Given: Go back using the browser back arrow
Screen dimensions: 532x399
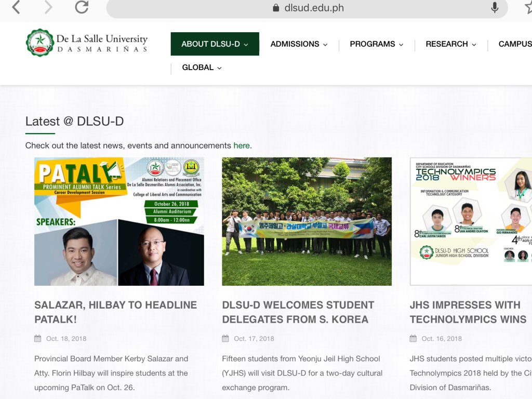Looking at the screenshot, I should click(x=16, y=7).
